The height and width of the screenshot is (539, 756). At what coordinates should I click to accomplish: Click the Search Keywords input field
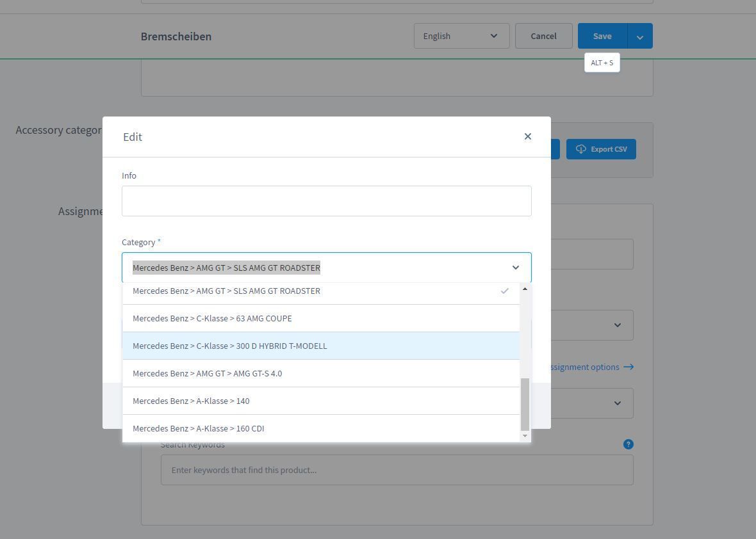[x=397, y=470]
